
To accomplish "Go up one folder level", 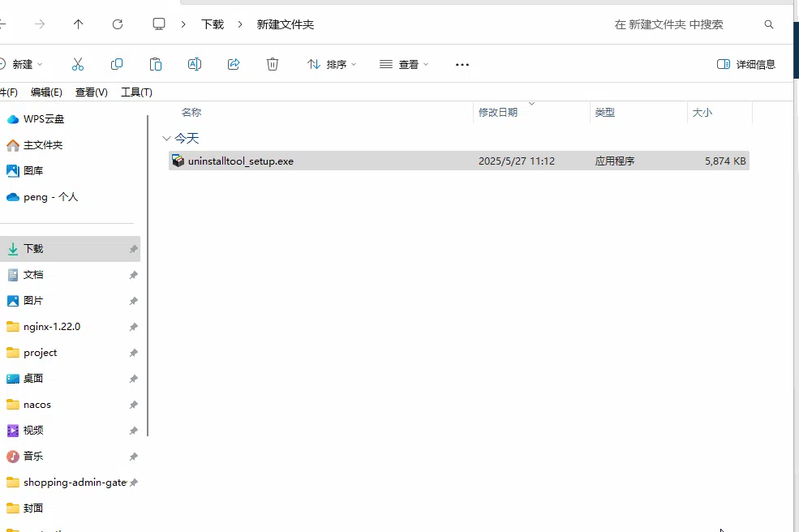I will pos(78,24).
